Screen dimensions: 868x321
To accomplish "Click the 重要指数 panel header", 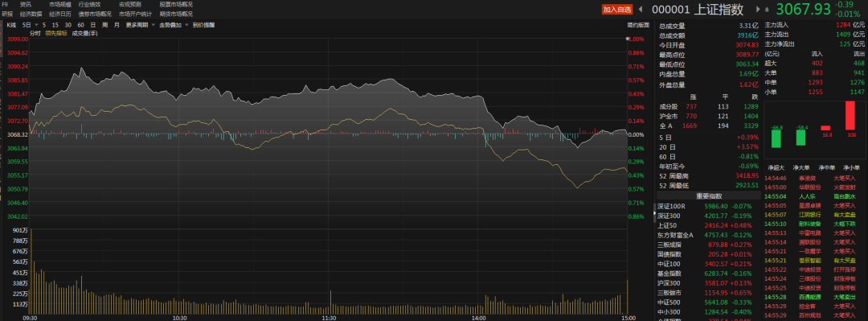I will (709, 195).
